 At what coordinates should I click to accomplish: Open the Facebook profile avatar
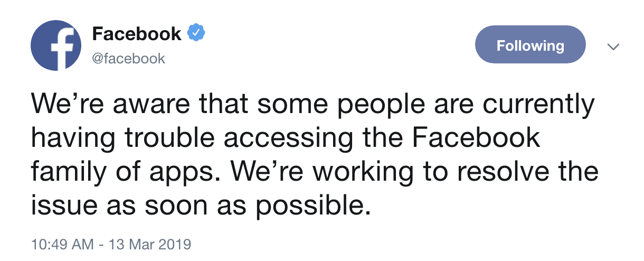point(56,46)
